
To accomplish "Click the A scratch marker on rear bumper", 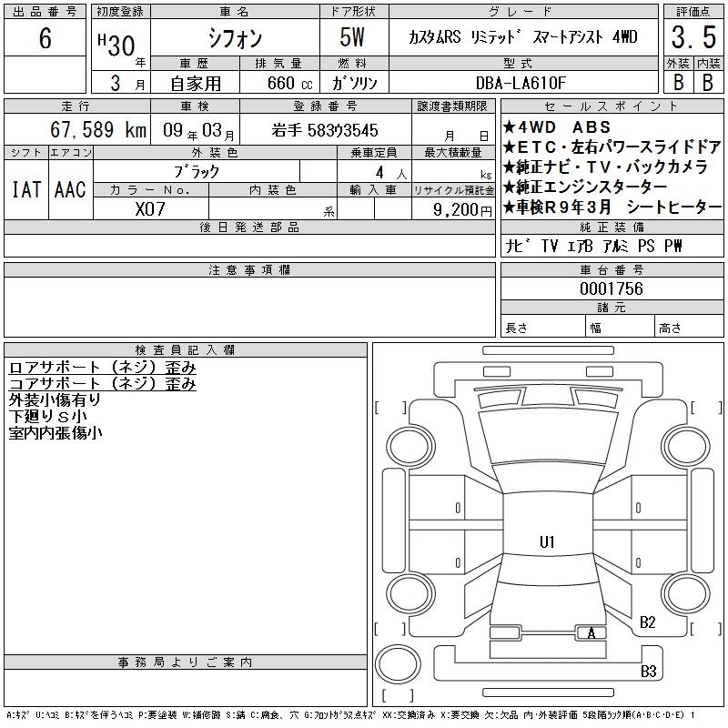I will (x=591, y=633).
